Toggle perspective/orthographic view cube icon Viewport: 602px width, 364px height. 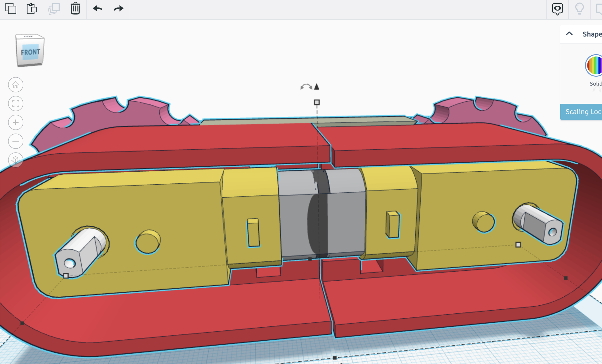click(16, 160)
